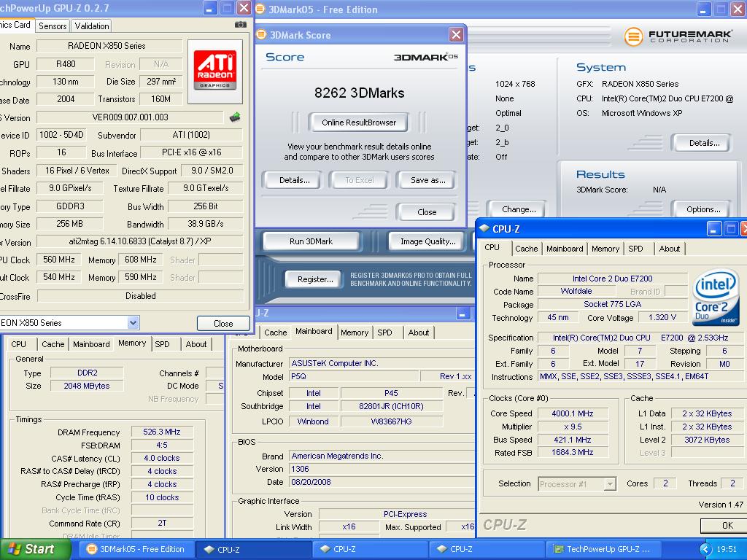Click the Core Speed 4000.1 MHz value
Viewport: 747px width, 560px height.
point(573,413)
